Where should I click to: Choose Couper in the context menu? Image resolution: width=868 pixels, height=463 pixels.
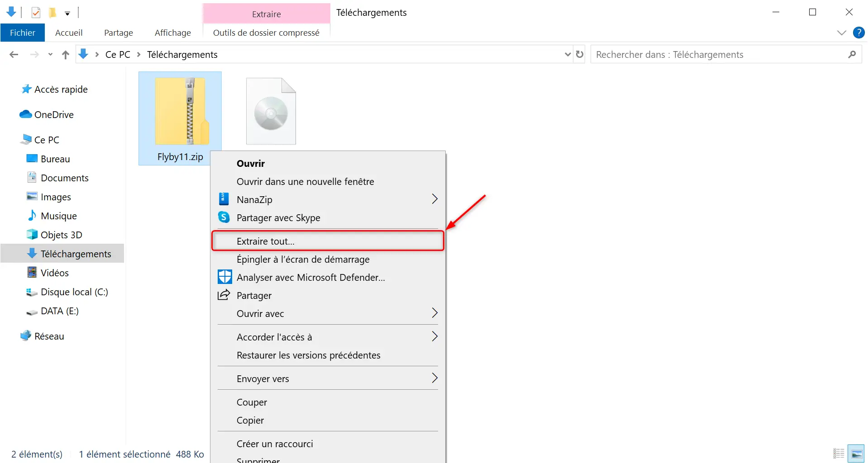coord(328,402)
